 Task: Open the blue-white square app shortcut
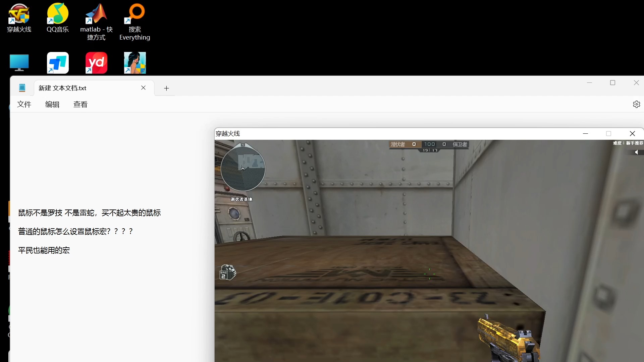point(58,63)
